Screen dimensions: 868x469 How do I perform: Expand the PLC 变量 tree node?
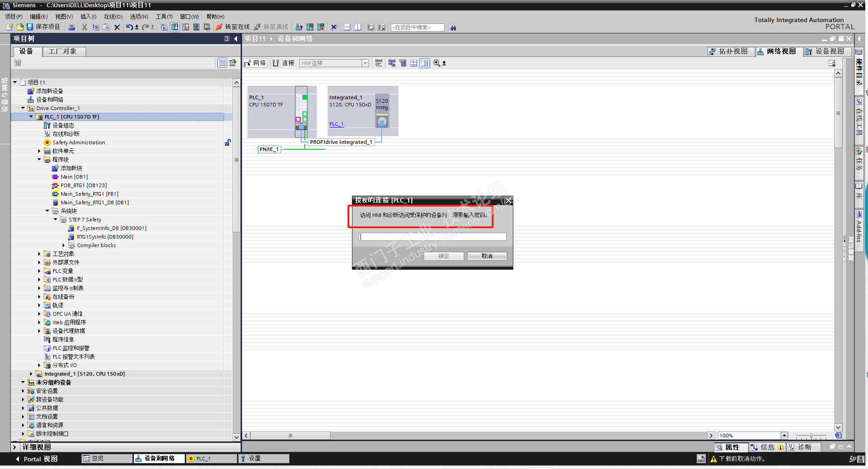[x=39, y=271]
